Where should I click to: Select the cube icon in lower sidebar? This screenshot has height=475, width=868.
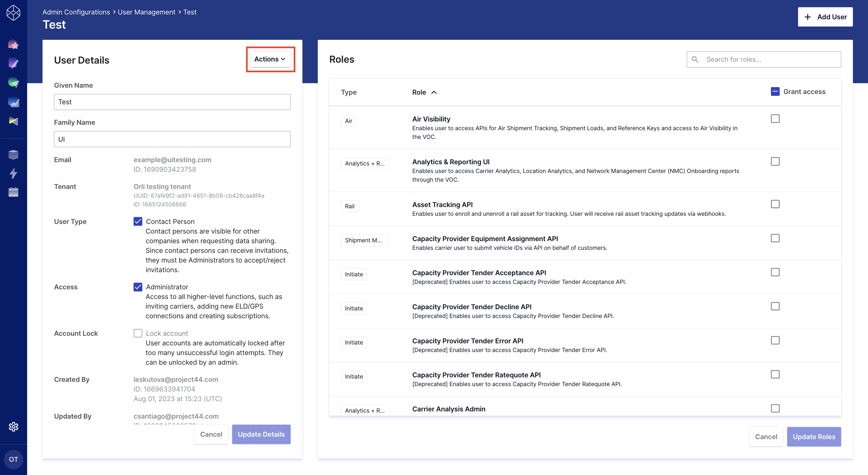[14, 155]
